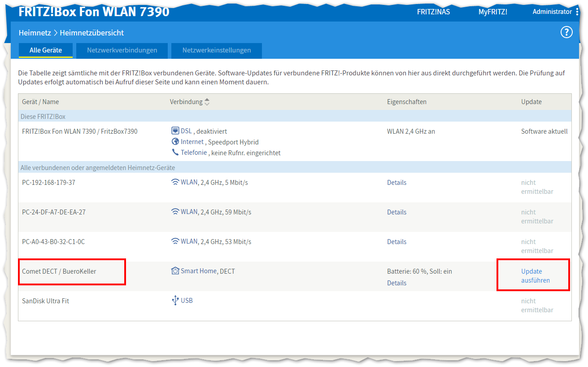Click the Eigenschaften column header
Image resolution: width=588 pixels, height=367 pixels.
click(407, 102)
